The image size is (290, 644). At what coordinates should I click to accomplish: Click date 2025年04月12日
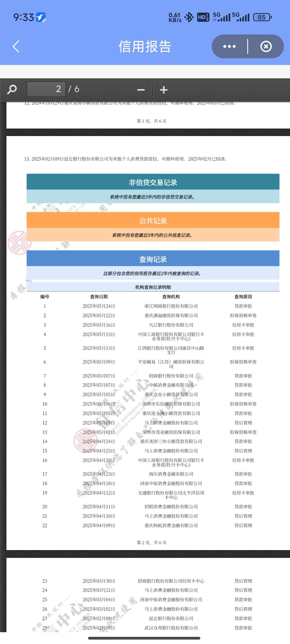[99, 493]
